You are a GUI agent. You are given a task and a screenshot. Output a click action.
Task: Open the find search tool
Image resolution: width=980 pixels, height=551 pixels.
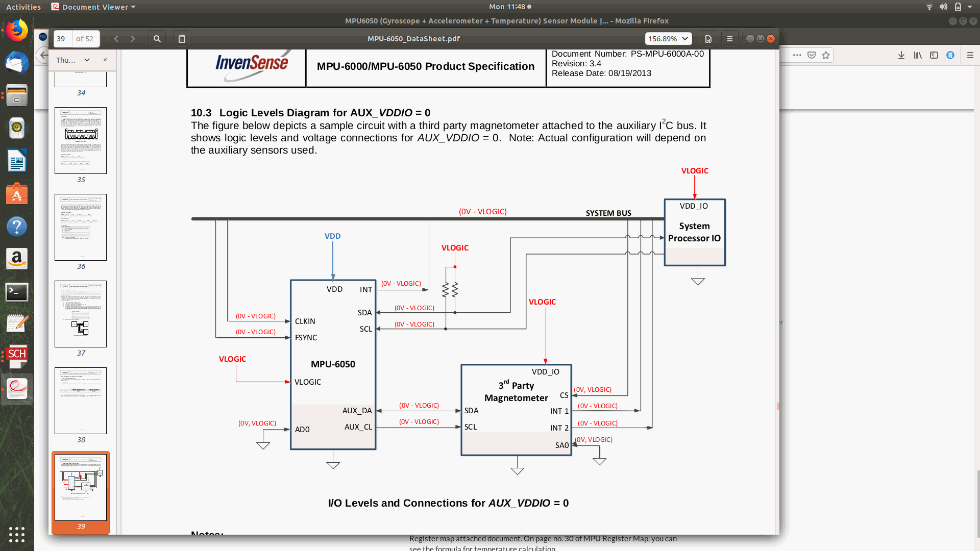157,39
